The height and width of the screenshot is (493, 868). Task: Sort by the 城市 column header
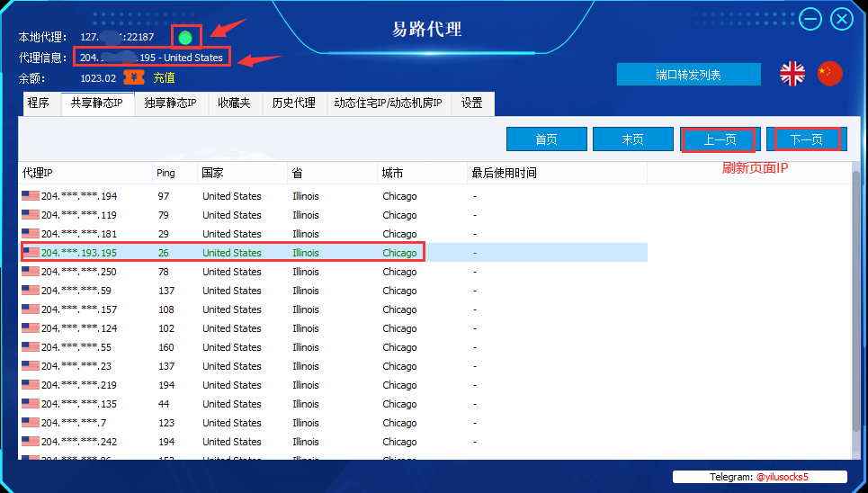pyautogui.click(x=423, y=173)
